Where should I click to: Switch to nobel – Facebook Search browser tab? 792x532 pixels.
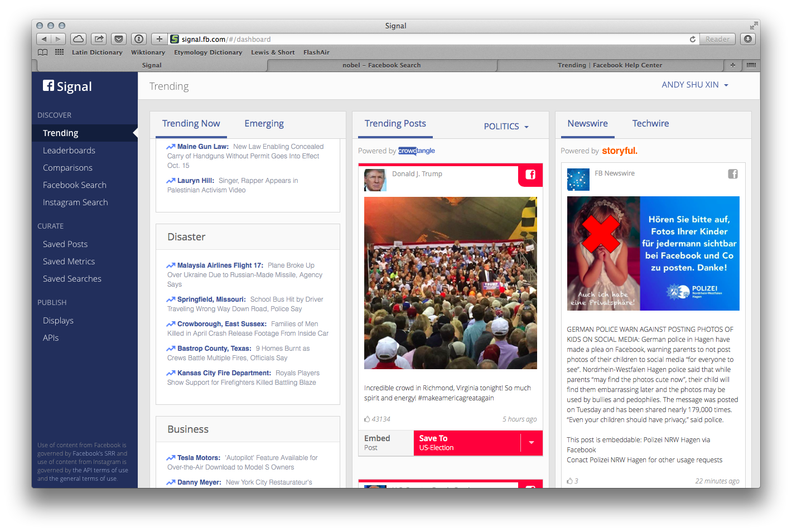(381, 65)
